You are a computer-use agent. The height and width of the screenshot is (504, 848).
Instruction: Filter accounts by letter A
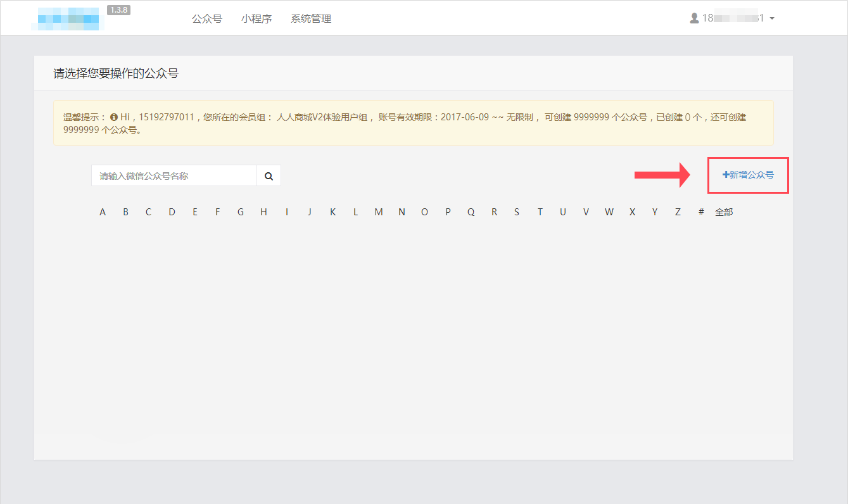[x=103, y=212]
